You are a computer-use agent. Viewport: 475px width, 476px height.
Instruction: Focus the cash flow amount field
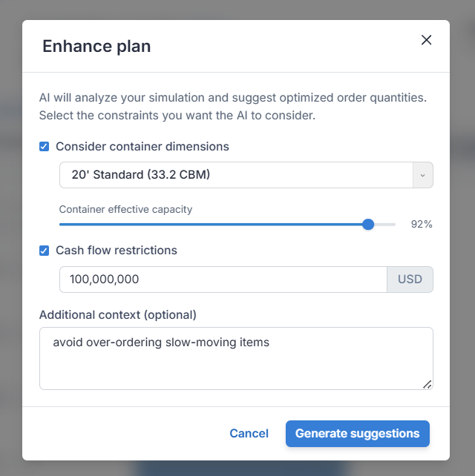tap(223, 280)
